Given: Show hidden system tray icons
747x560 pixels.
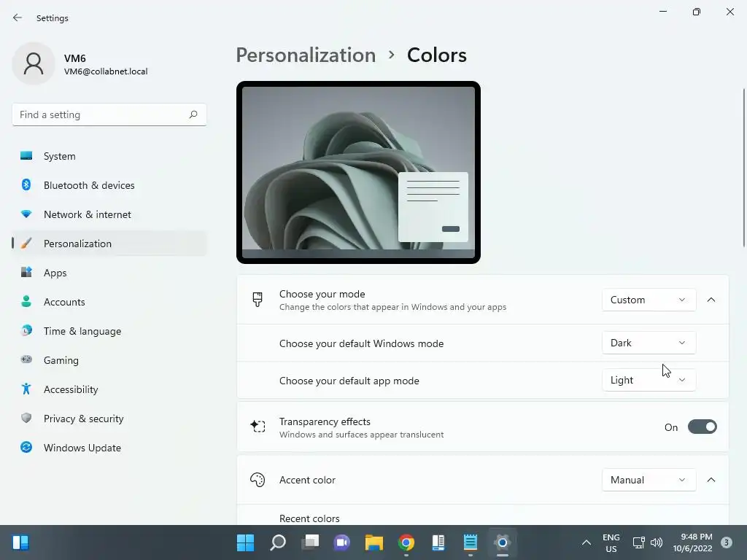Looking at the screenshot, I should pos(587,542).
